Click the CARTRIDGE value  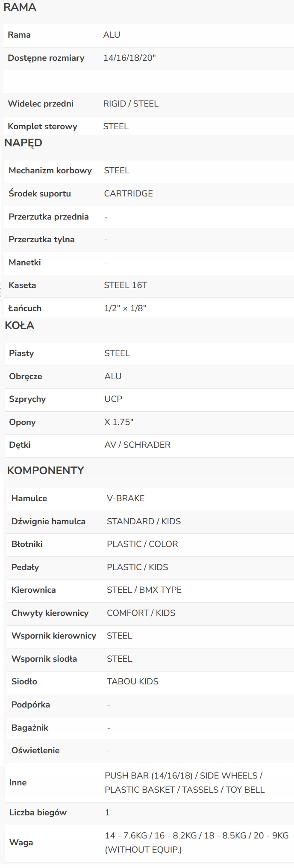click(128, 194)
